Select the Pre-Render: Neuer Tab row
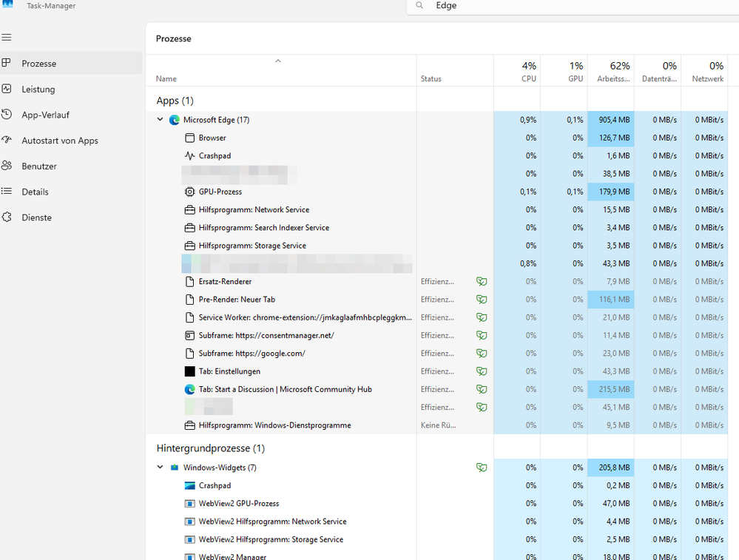The width and height of the screenshot is (739, 560). click(437, 300)
